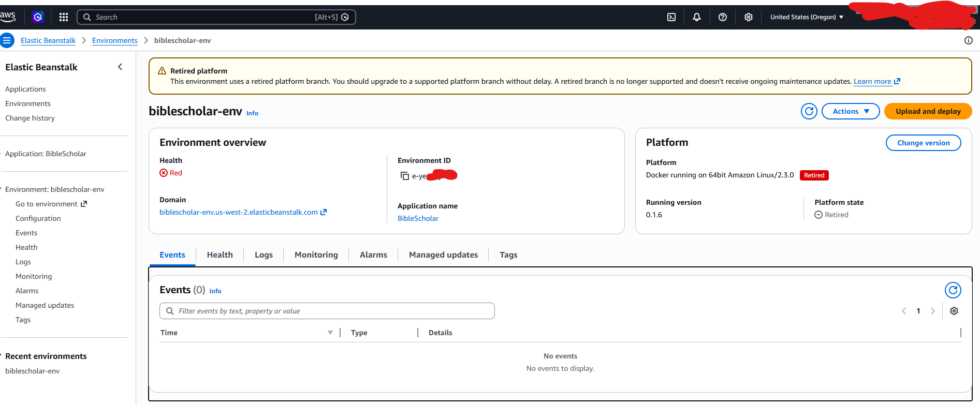Go to the previous events page
980x405 pixels.
tap(904, 311)
